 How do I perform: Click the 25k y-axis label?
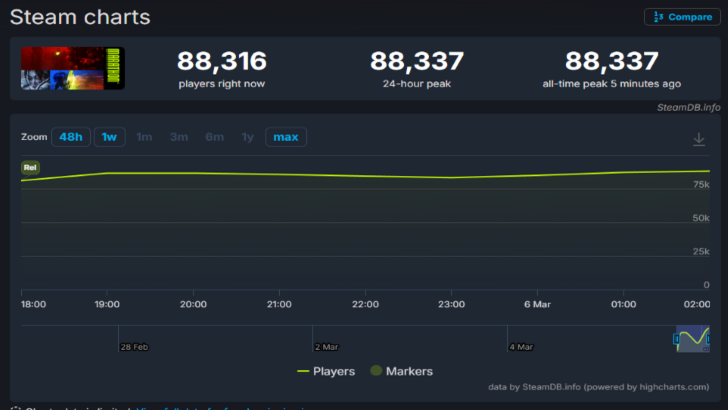click(701, 252)
